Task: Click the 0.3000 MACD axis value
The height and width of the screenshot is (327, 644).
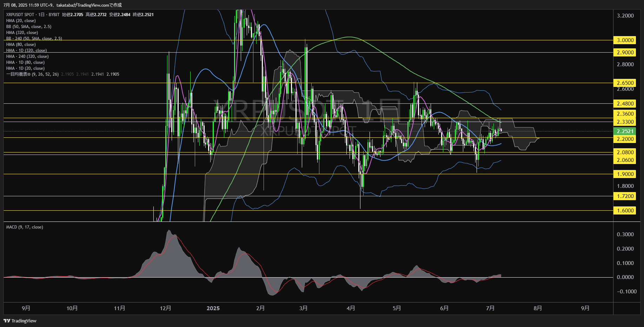Action: (x=625, y=234)
